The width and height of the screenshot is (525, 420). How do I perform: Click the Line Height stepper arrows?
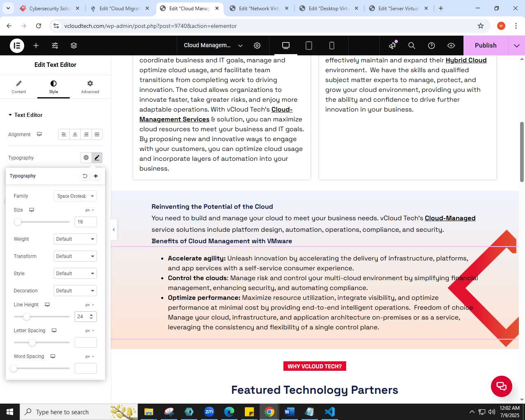tap(91, 317)
